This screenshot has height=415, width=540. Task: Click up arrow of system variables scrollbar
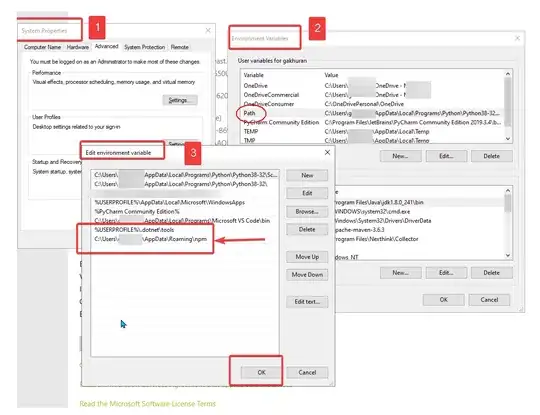tap(508, 190)
